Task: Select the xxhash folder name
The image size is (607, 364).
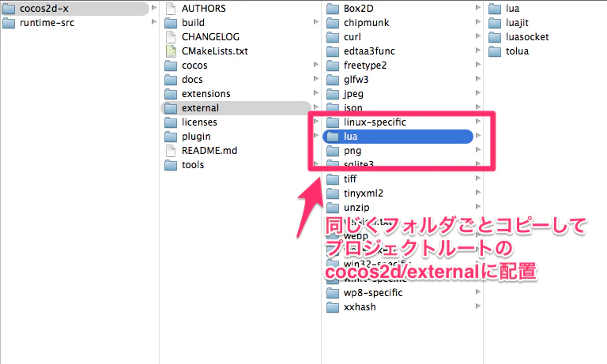Action: pyautogui.click(x=360, y=307)
